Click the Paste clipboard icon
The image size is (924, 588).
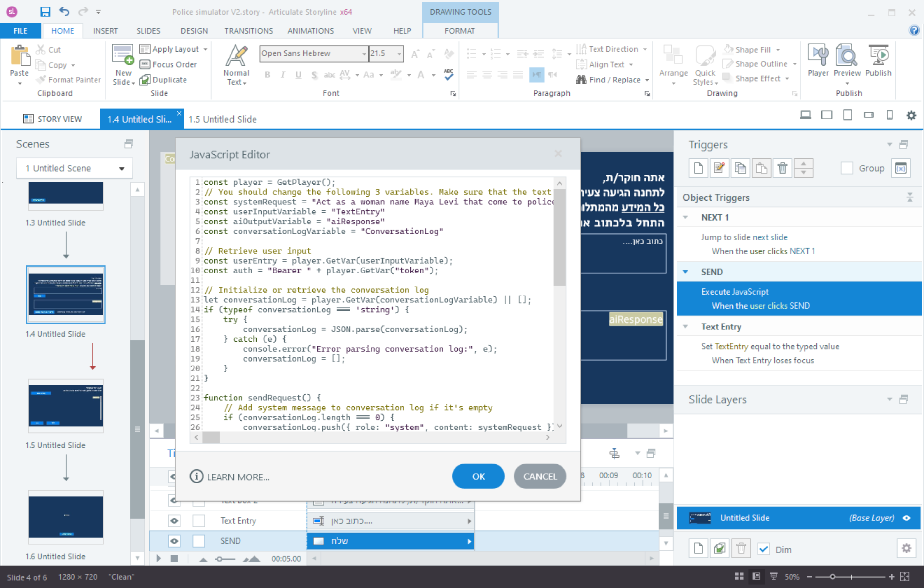[x=20, y=56]
